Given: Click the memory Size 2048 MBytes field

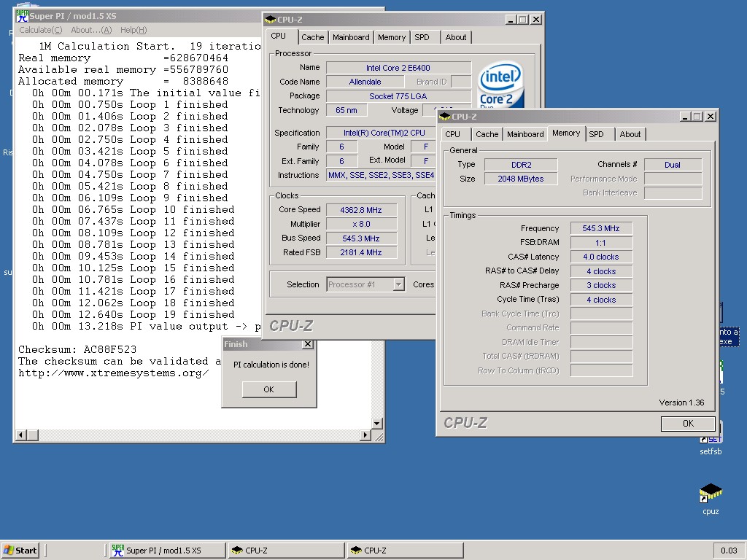Looking at the screenshot, I should click(x=521, y=179).
